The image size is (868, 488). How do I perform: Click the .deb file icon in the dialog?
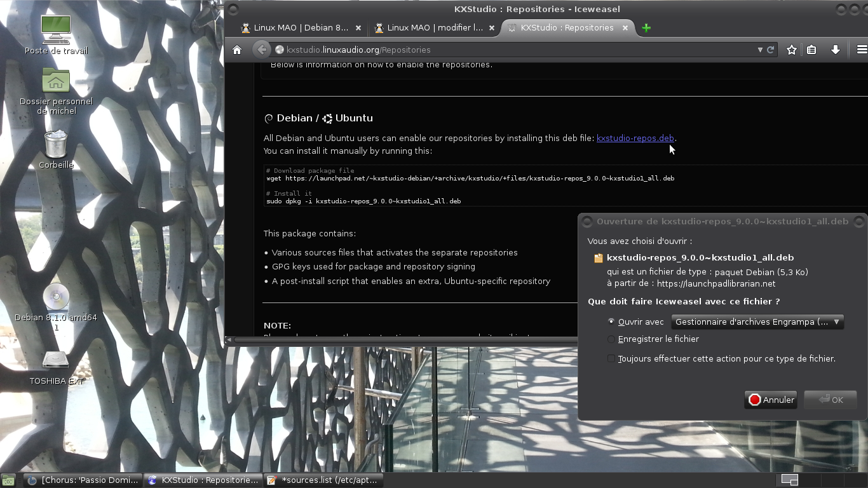[x=598, y=258]
